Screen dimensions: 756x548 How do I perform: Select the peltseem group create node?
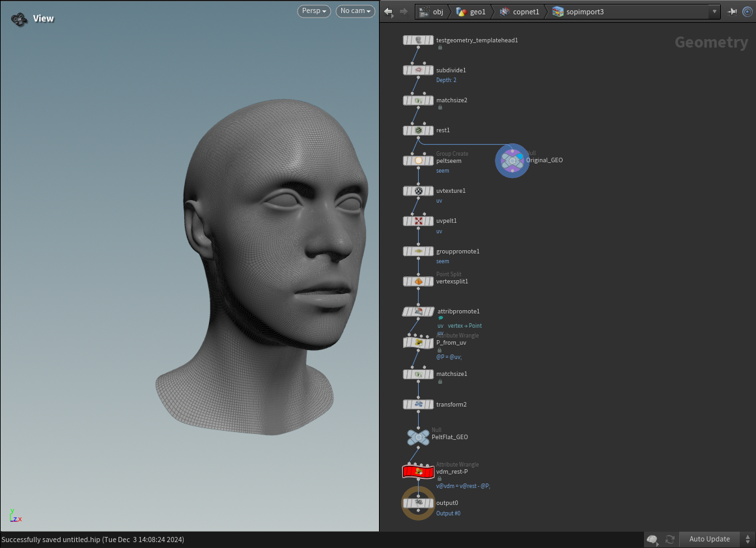419,160
